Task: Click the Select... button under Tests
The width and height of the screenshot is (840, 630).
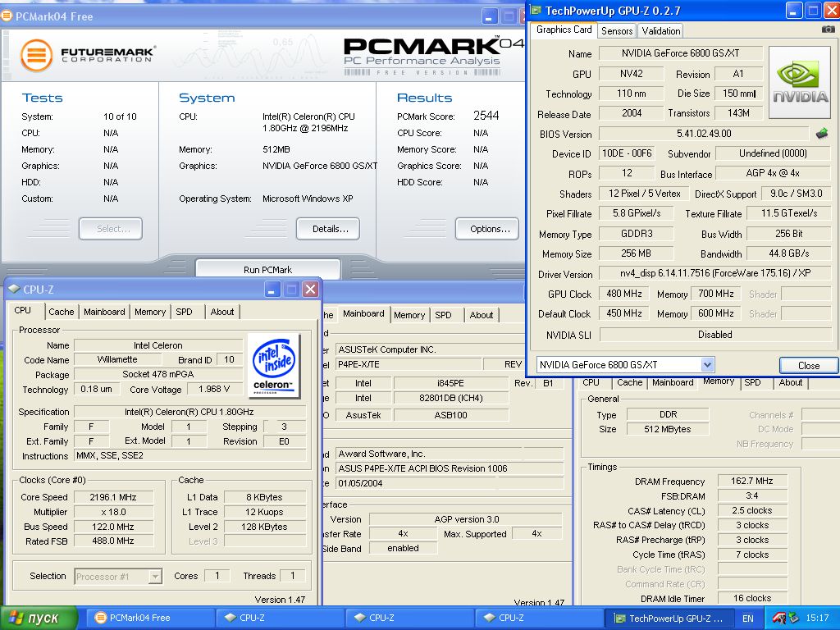Action: 111,229
